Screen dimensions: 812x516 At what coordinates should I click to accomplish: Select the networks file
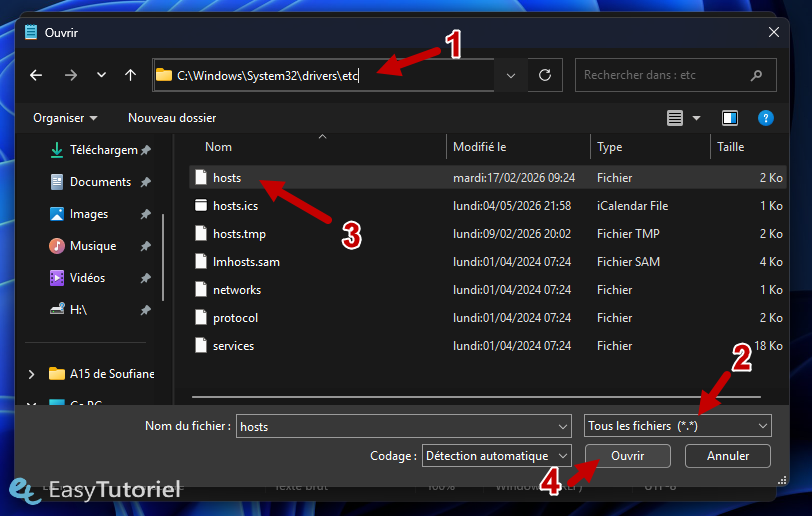[488, 290]
